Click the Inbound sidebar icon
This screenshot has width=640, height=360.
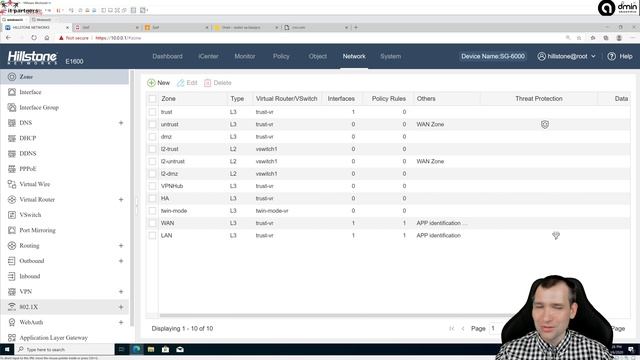(12, 276)
